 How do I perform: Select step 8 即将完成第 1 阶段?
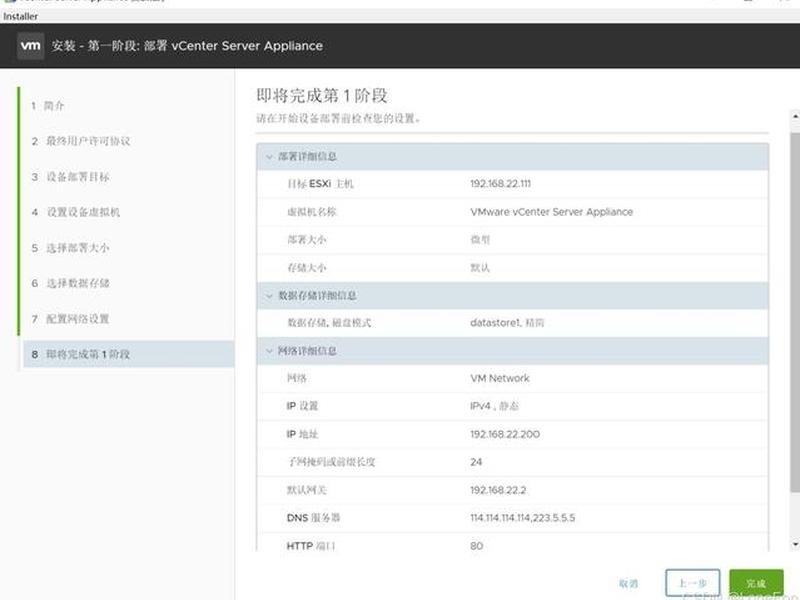(x=129, y=354)
